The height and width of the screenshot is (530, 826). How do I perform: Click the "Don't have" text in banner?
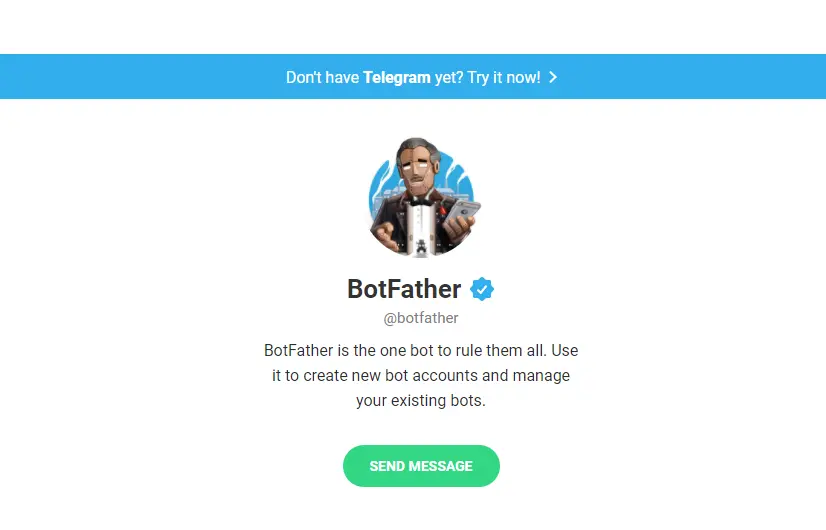tap(322, 77)
